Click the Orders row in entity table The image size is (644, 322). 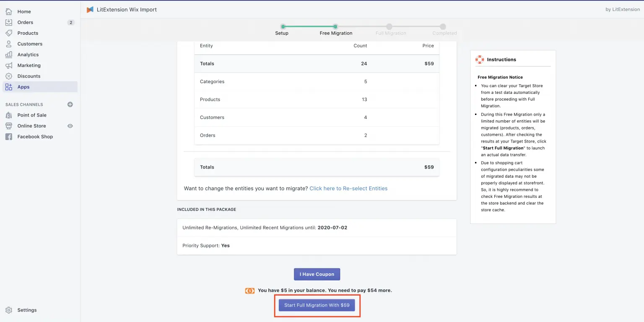317,135
